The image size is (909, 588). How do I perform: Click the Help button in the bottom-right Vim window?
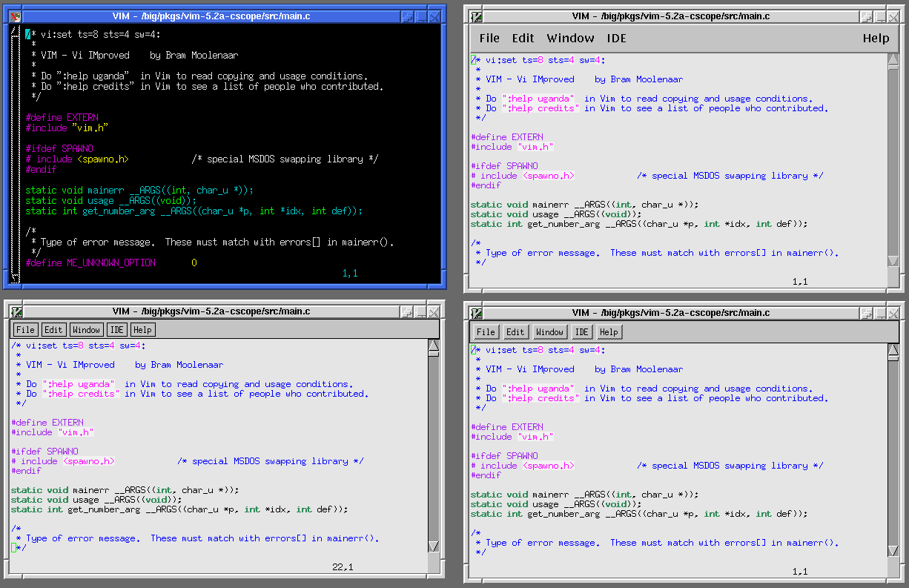(609, 332)
